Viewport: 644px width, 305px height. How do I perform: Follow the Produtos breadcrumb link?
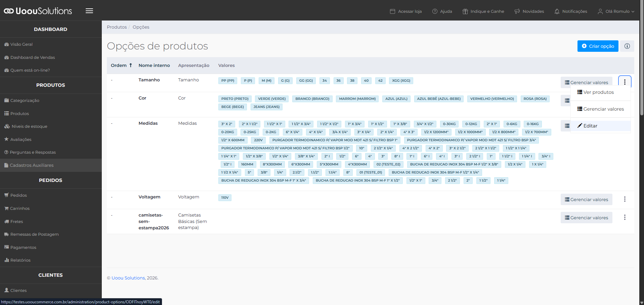pos(117,27)
